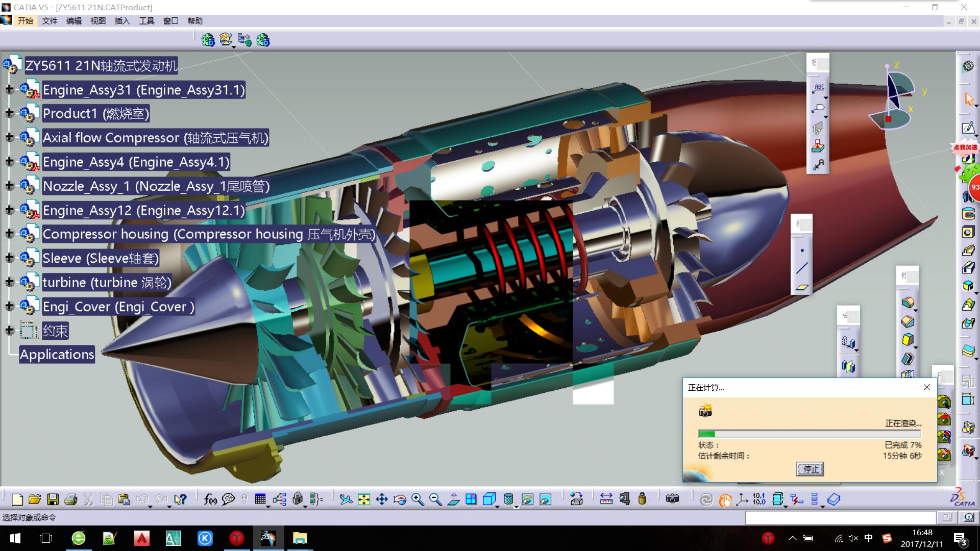Viewport: 980px width, 551px height.
Task: Open Windows Start button
Action: [x=15, y=538]
